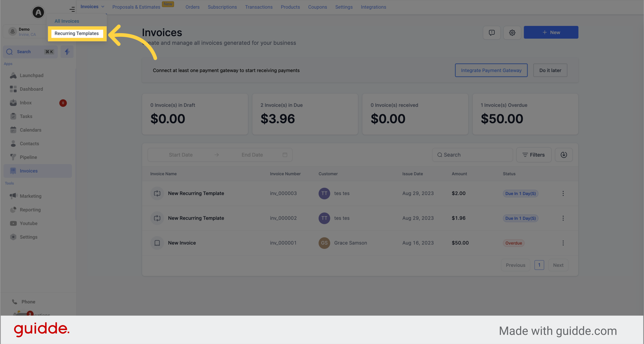This screenshot has width=644, height=344.
Task: Open the TT customer avatar for tes tes
Action: [x=324, y=193]
